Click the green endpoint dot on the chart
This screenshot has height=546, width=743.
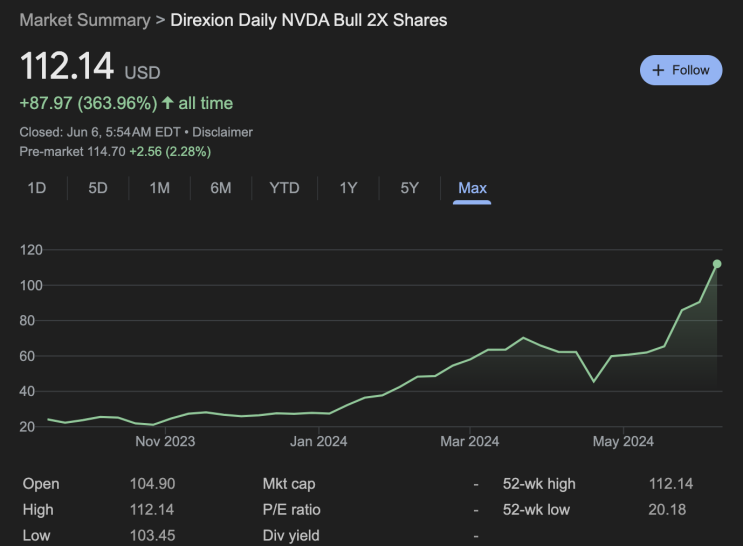[717, 264]
